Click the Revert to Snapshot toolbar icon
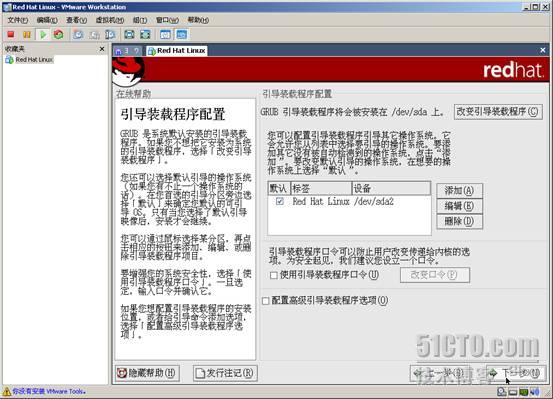This screenshot has width=553, height=399. pyautogui.click(x=94, y=34)
